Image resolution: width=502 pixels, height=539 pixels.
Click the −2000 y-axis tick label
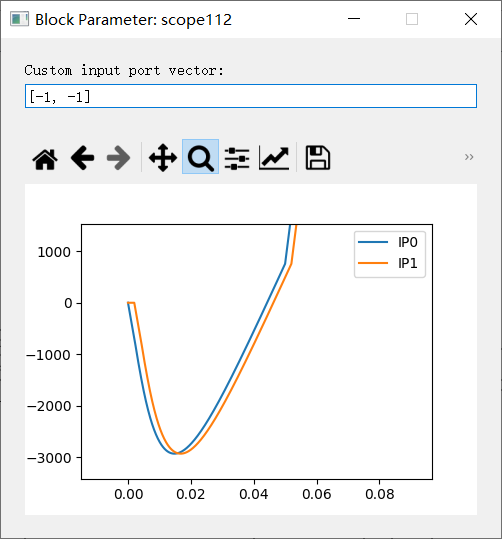pos(50,406)
